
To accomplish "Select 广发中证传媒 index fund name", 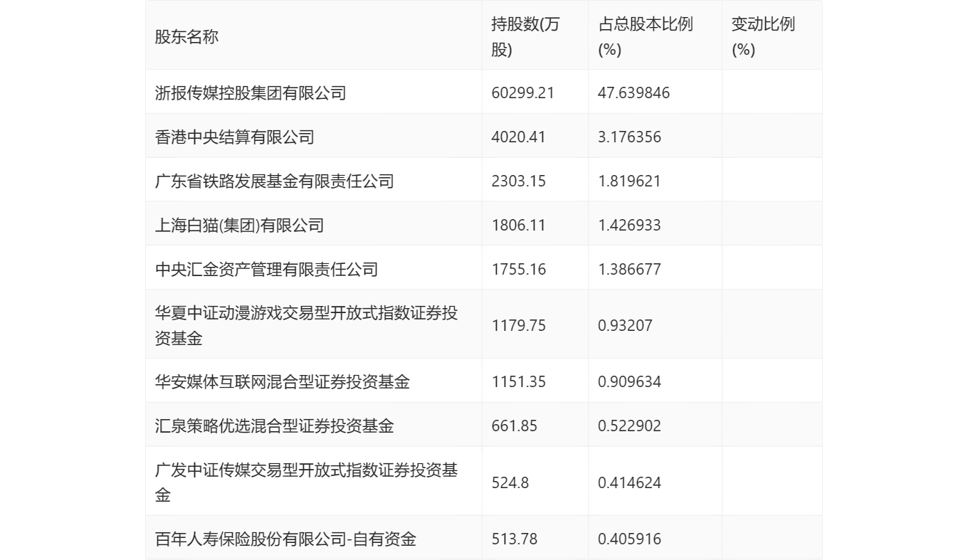I will click(306, 482).
